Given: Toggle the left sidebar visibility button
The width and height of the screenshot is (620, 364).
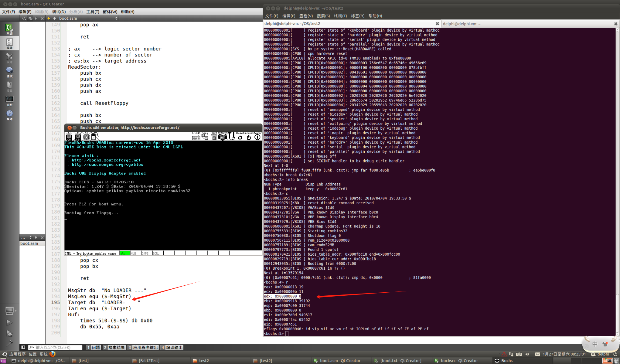Looking at the screenshot, I should pos(23,347).
